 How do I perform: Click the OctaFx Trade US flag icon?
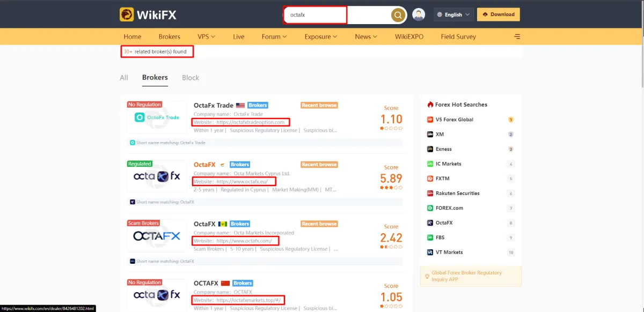pos(240,105)
